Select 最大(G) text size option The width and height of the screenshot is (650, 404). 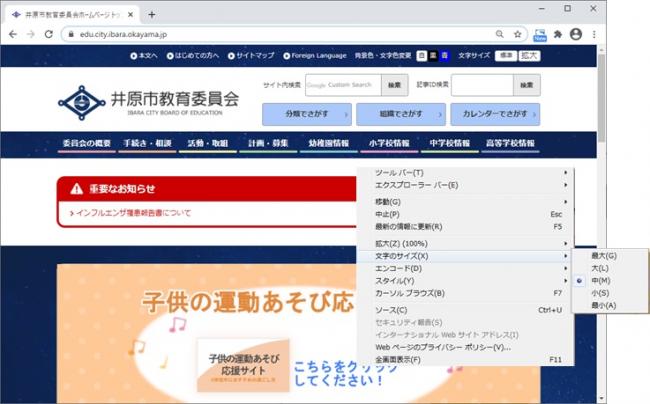pos(609,256)
